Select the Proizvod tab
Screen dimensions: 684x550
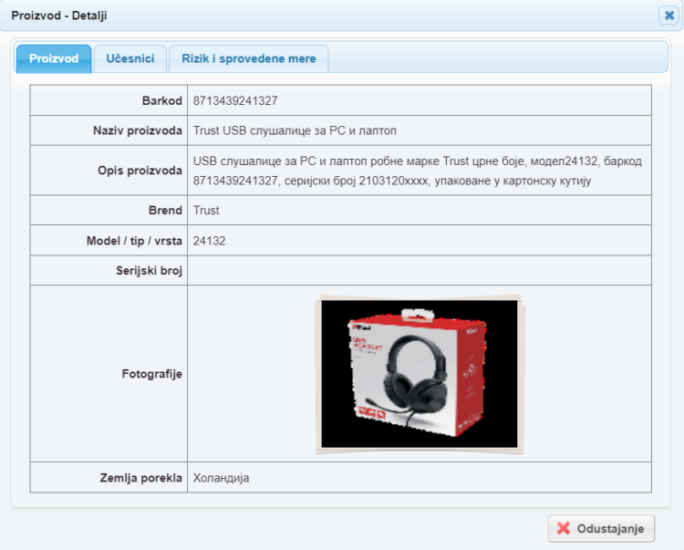54,58
